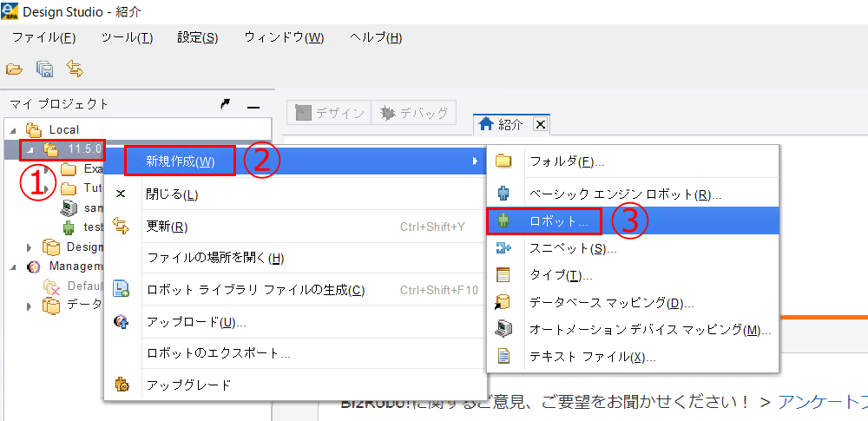The image size is (868, 421).
Task: Click the Managem console icon
Action: coord(33,266)
